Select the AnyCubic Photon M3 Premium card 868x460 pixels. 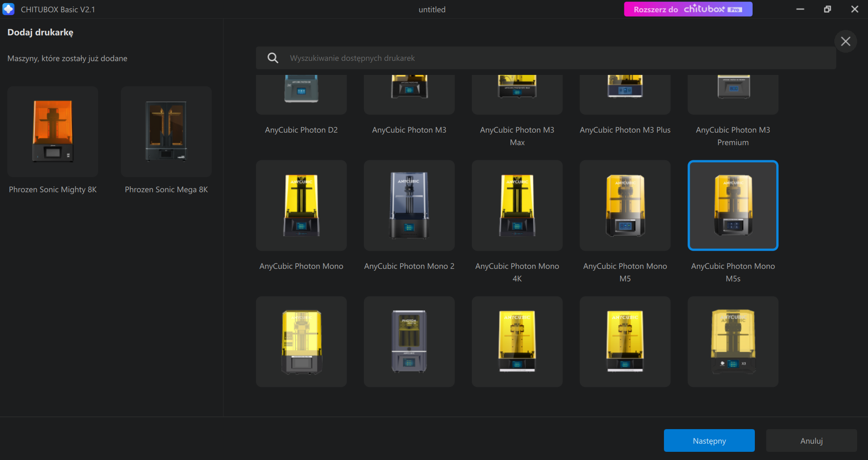pos(733,94)
